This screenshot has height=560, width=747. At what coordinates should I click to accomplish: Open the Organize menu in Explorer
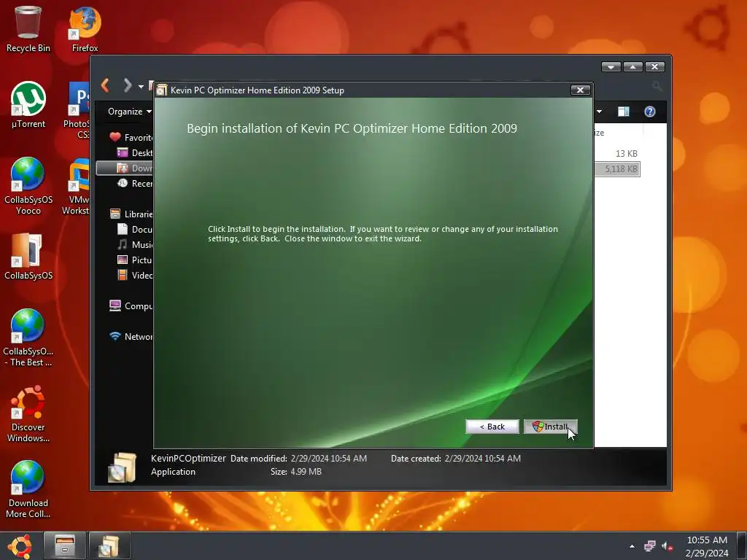tap(130, 112)
